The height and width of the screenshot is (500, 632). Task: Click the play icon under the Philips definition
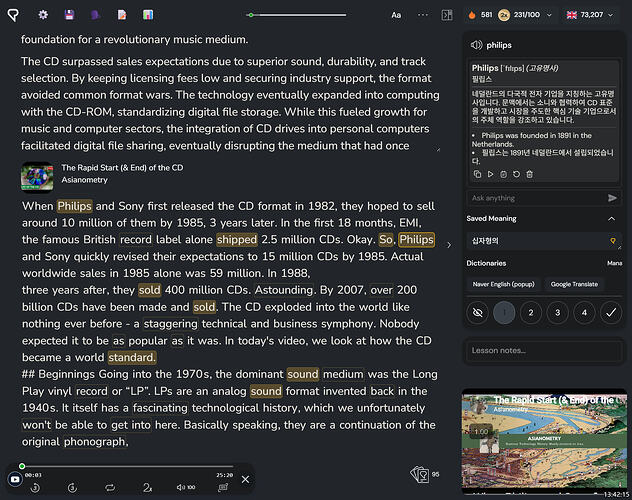pyautogui.click(x=490, y=174)
